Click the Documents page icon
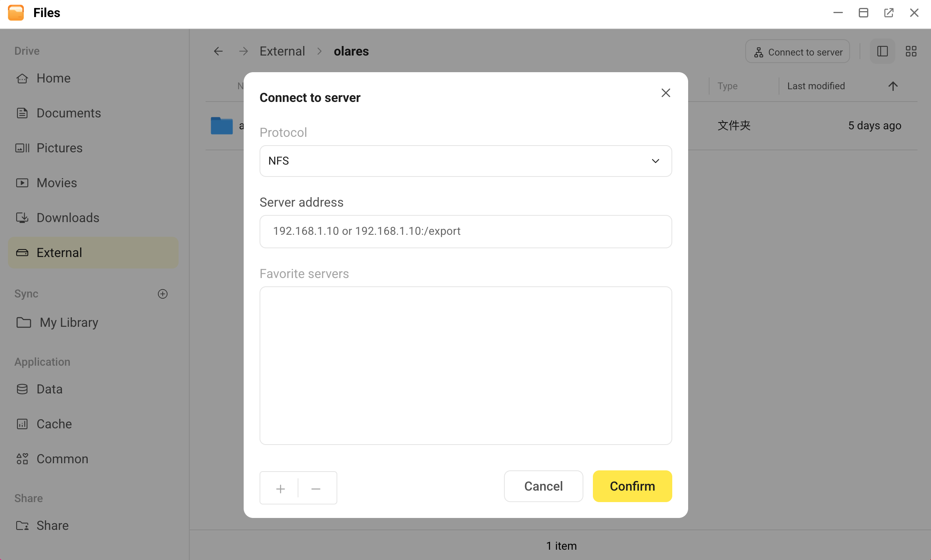Image resolution: width=931 pixels, height=560 pixels. point(22,113)
